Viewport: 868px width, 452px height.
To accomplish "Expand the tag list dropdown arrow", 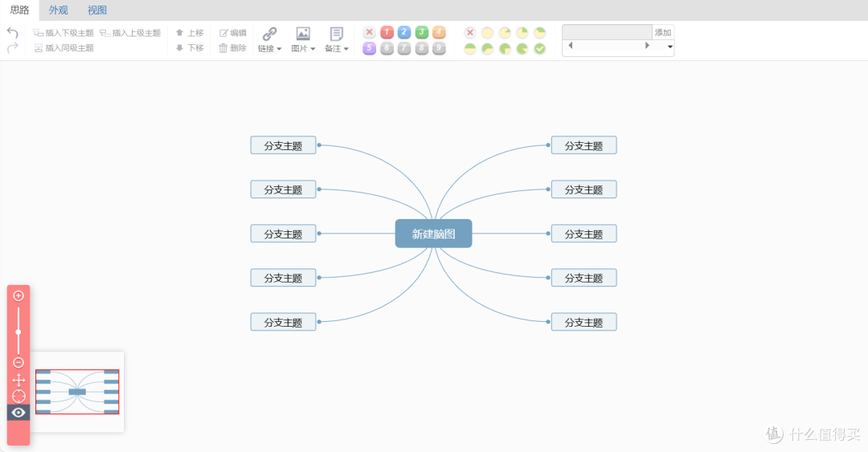I will coord(669,47).
